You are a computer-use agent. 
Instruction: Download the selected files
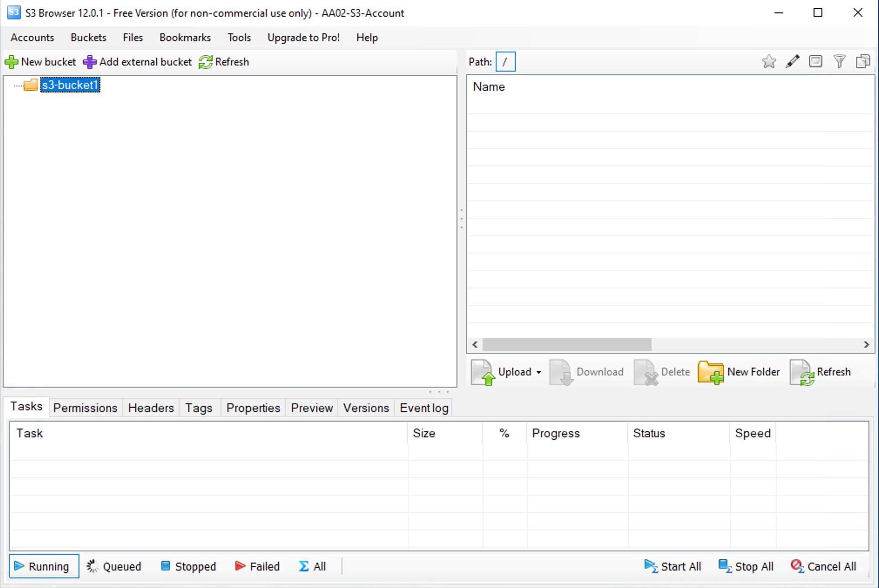pyautogui.click(x=587, y=372)
